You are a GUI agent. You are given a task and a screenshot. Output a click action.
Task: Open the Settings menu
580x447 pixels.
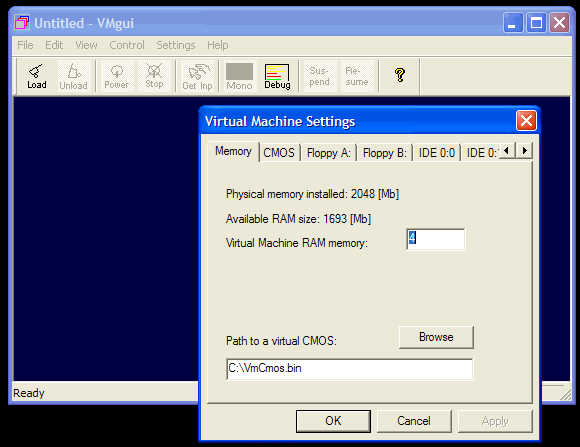176,45
